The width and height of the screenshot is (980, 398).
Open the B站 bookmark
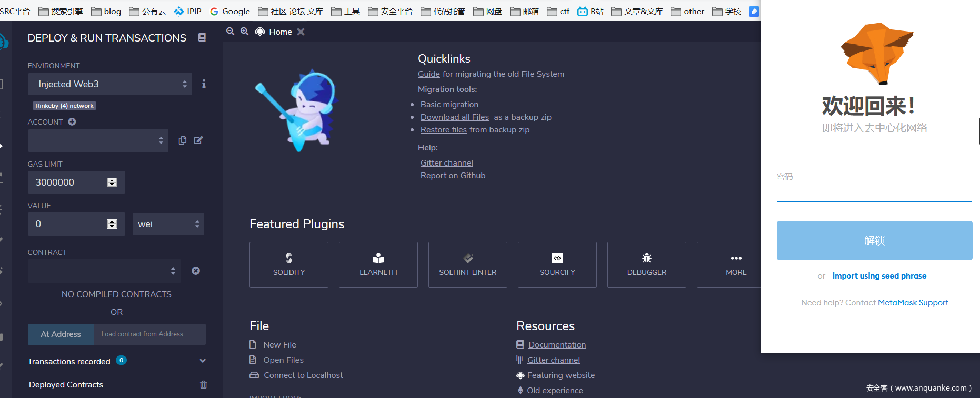click(x=591, y=11)
